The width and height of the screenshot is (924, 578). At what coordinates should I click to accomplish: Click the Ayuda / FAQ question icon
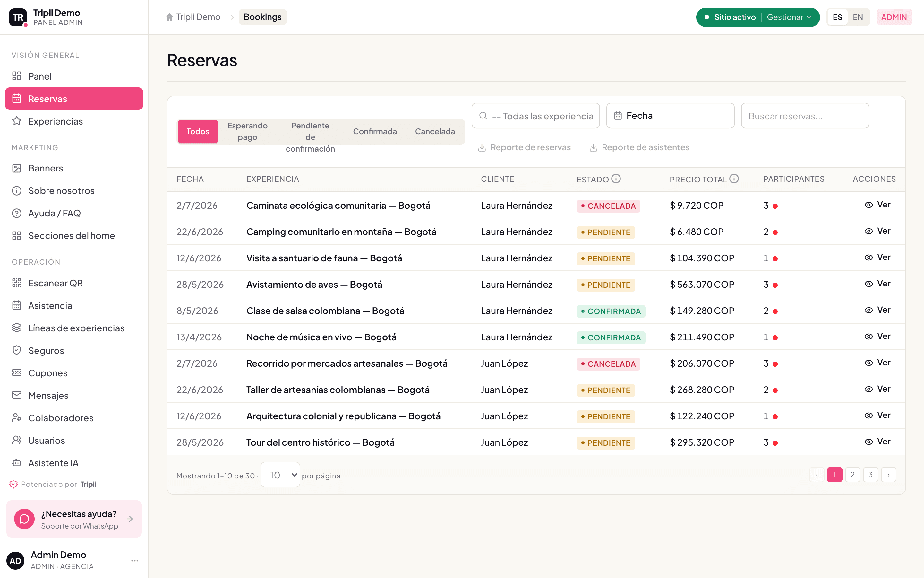pyautogui.click(x=16, y=213)
